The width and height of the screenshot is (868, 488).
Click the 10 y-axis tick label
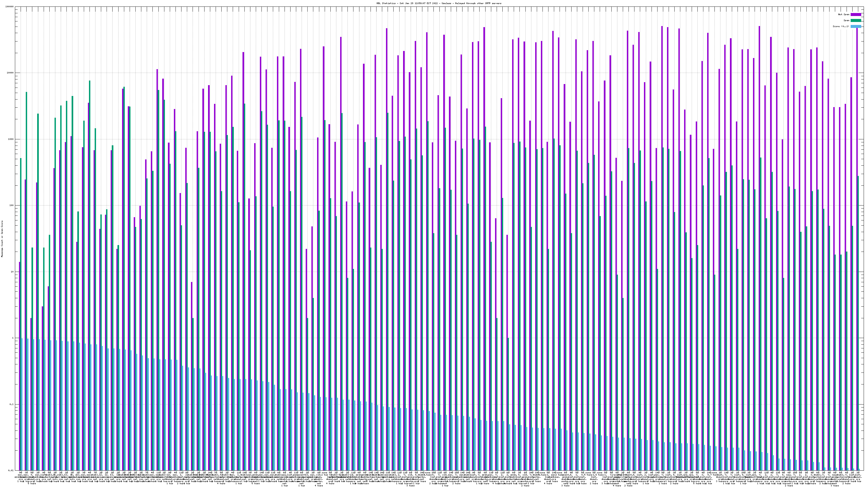(x=12, y=272)
